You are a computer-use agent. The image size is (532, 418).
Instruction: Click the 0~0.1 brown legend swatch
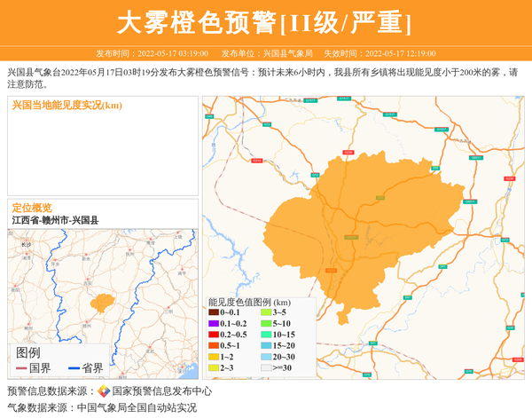214,312
